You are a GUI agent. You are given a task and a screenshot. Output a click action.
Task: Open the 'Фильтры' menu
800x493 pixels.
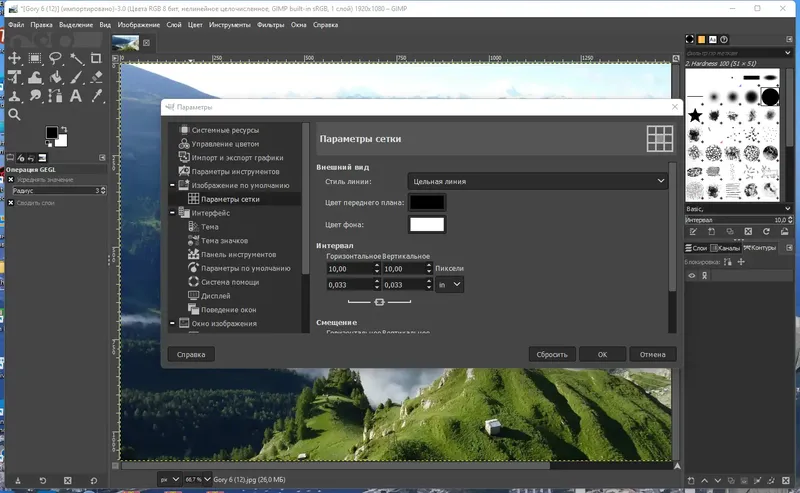click(270, 24)
